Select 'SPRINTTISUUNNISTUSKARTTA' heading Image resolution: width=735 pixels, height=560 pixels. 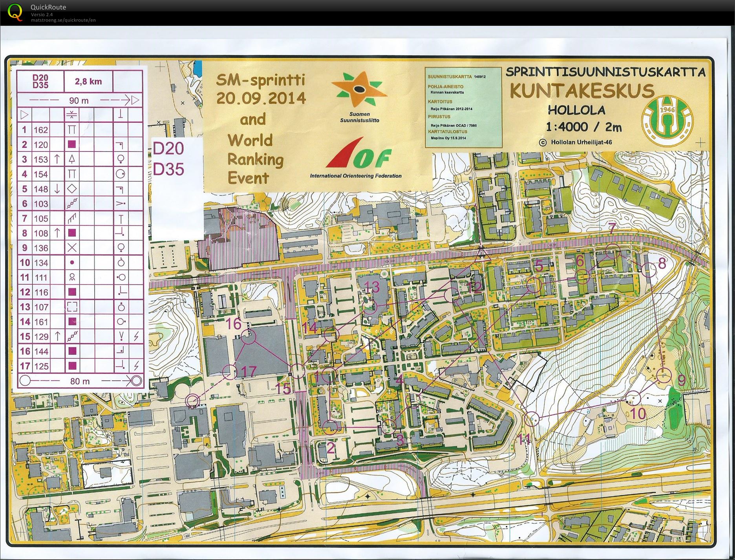point(605,72)
